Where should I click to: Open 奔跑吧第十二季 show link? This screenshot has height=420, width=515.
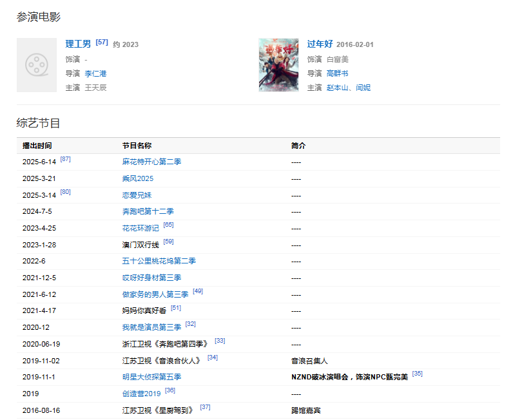tap(148, 211)
